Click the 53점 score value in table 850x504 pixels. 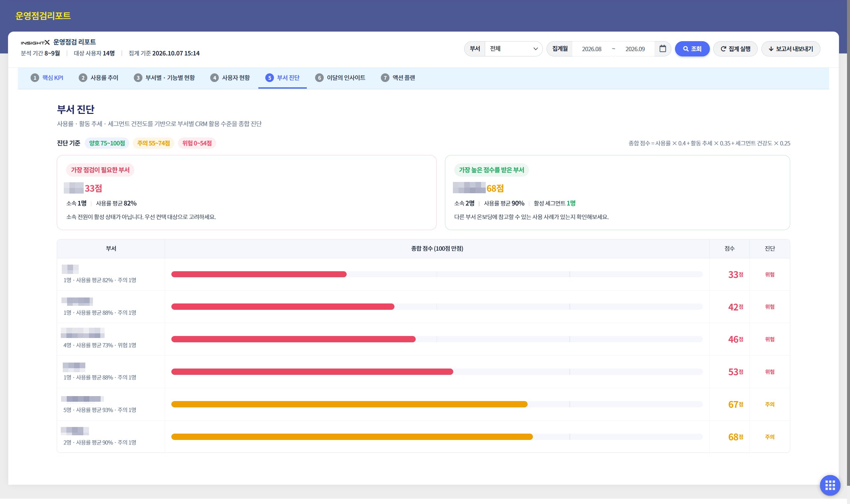click(735, 372)
